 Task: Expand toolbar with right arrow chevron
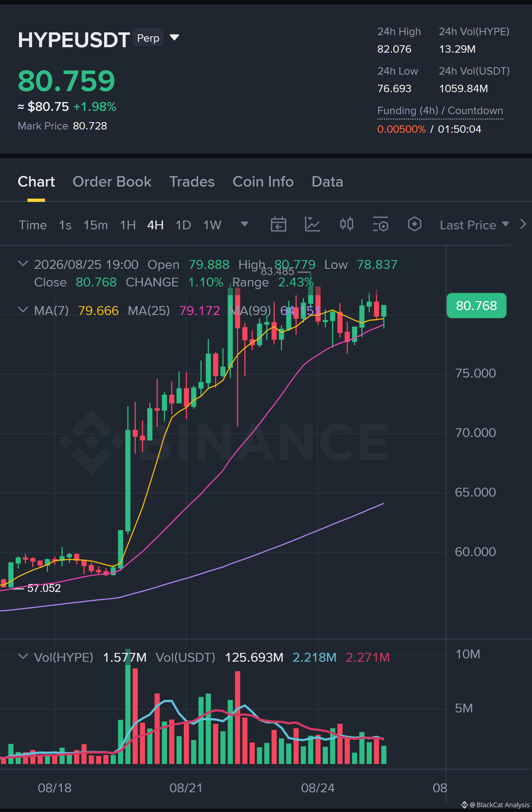tap(523, 224)
